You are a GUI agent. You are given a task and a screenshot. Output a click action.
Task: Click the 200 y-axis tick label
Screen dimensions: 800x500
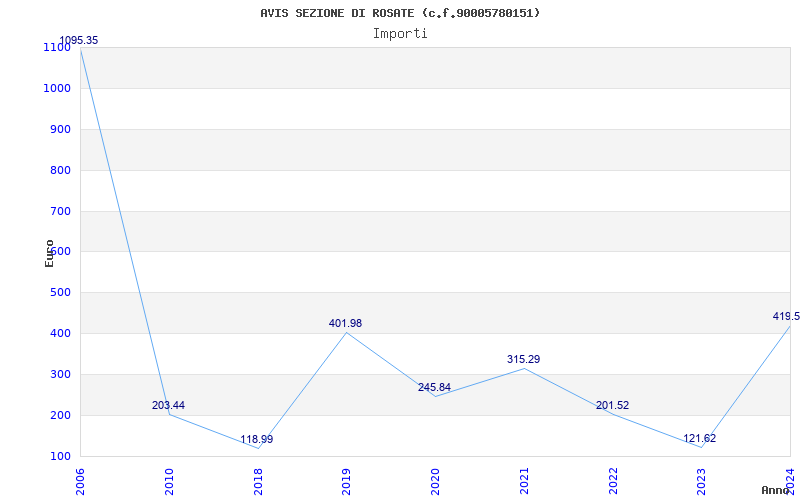tap(60, 415)
